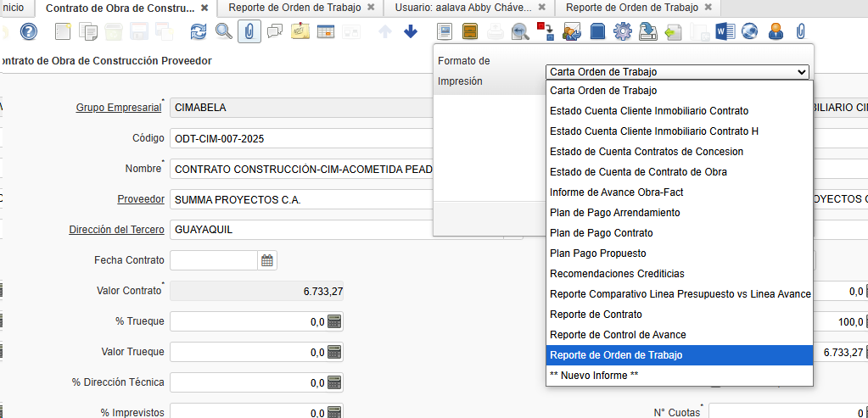This screenshot has width=868, height=418.
Task: Click the Refresh arrows icon
Action: 199,32
